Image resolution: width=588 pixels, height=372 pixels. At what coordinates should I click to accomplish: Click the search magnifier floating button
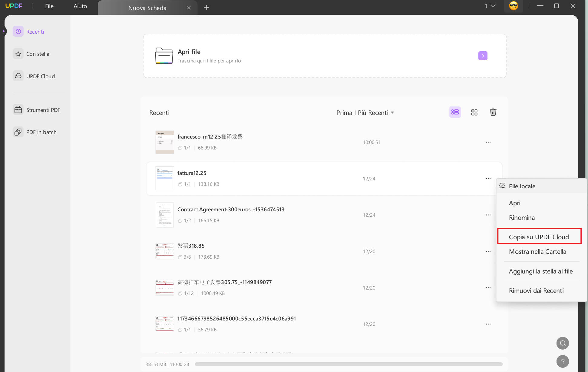pyautogui.click(x=563, y=343)
